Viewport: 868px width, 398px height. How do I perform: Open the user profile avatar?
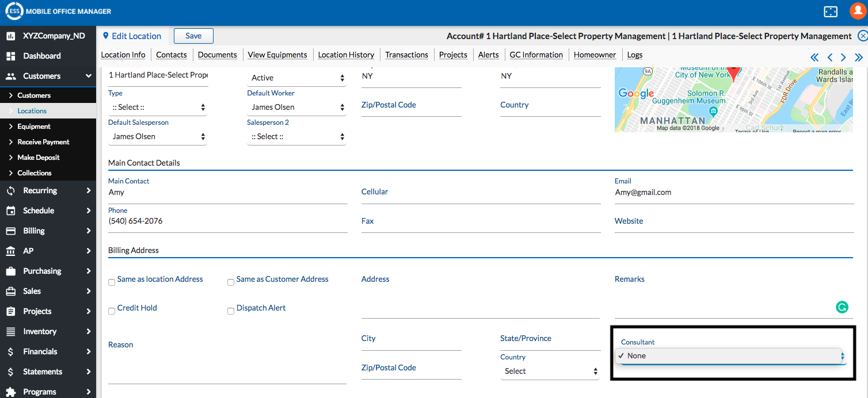858,12
